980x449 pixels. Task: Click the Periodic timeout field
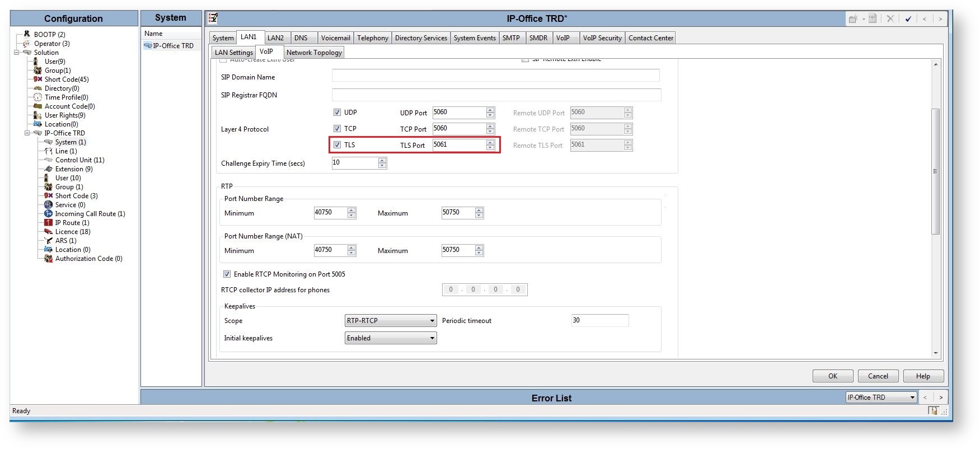[x=600, y=320]
